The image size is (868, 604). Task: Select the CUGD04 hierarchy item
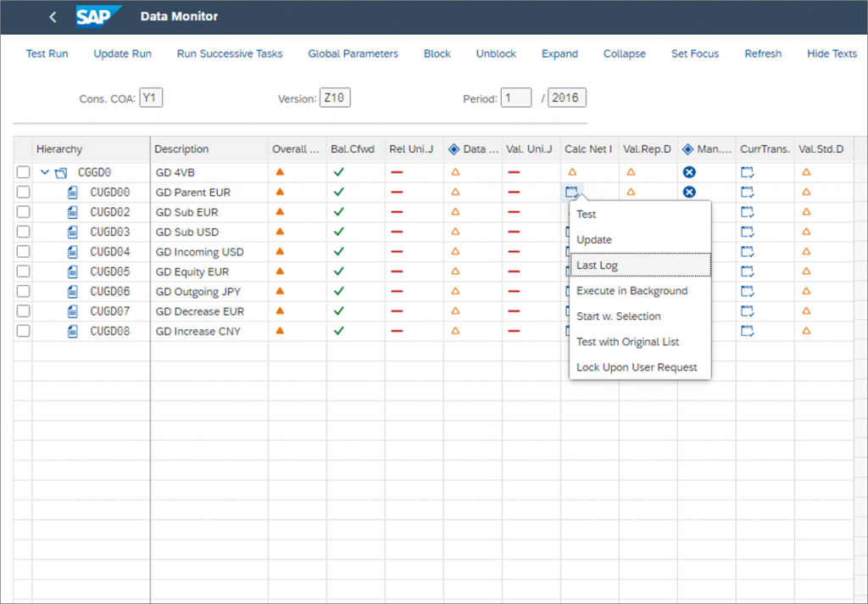[110, 252]
